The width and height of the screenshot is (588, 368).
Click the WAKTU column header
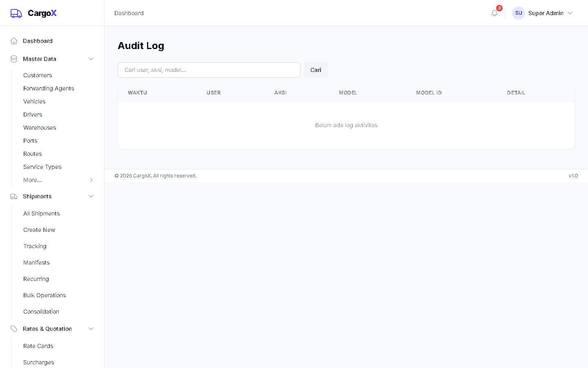(x=137, y=93)
